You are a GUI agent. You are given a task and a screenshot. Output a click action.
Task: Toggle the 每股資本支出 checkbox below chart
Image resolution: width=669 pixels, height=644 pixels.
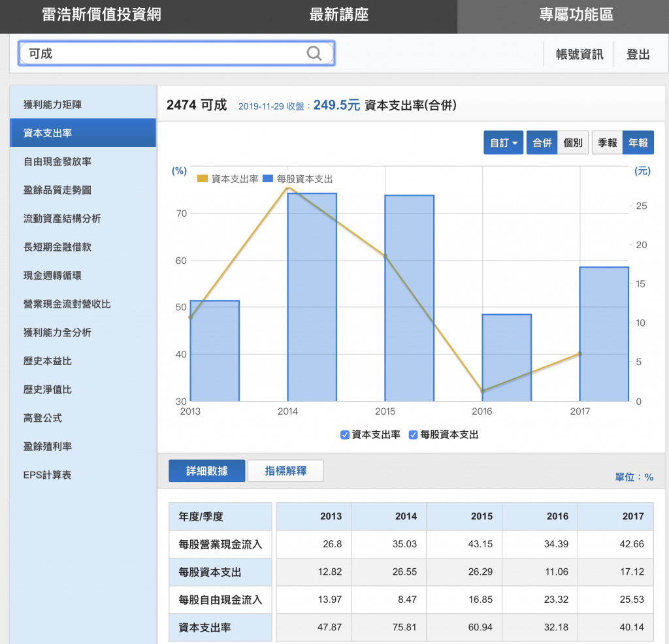413,435
